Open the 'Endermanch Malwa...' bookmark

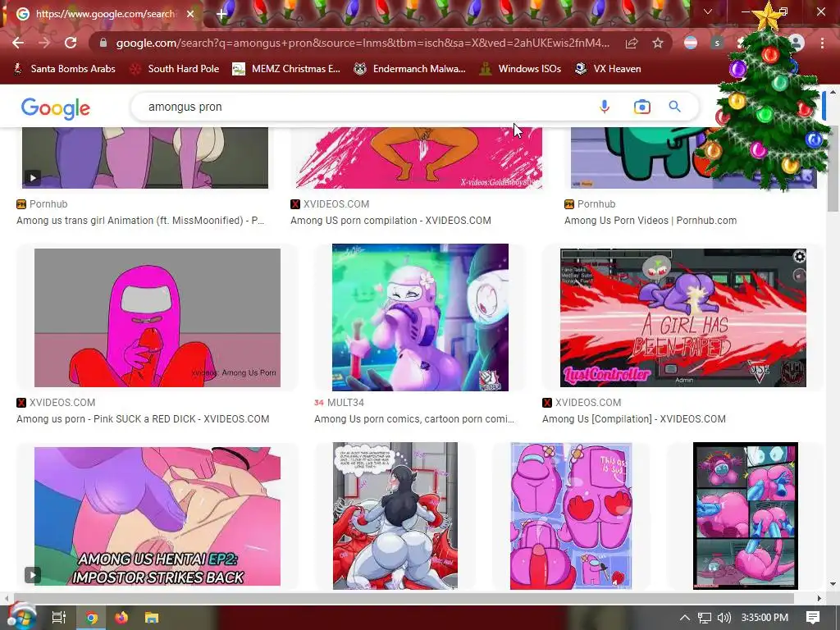pyautogui.click(x=410, y=69)
